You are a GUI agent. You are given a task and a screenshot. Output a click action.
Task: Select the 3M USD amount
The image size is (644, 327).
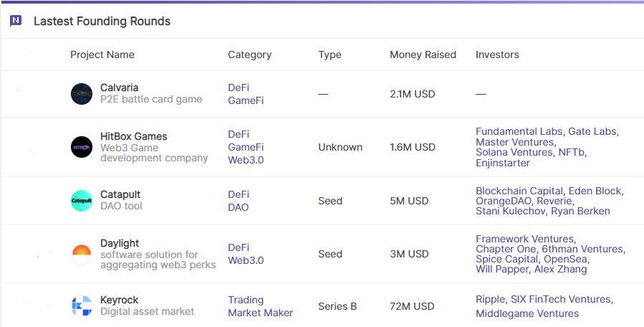tap(409, 254)
